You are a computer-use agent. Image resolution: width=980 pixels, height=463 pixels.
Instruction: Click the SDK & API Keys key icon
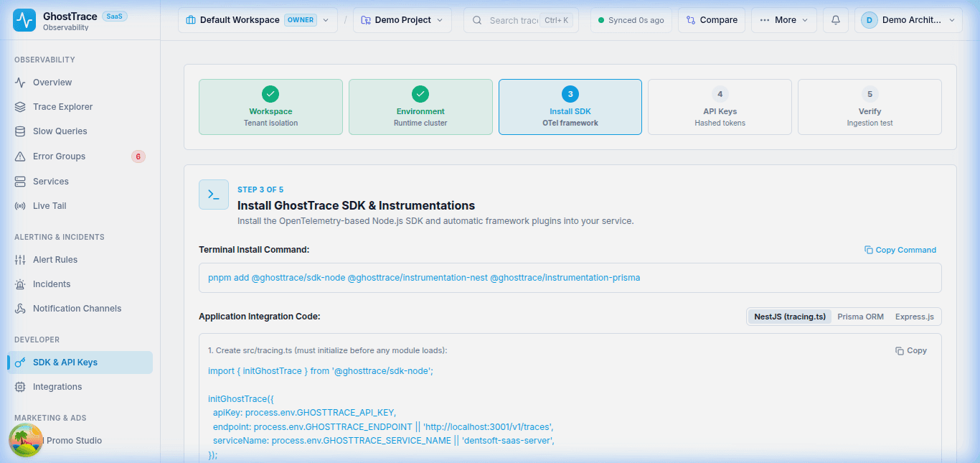tap(20, 363)
